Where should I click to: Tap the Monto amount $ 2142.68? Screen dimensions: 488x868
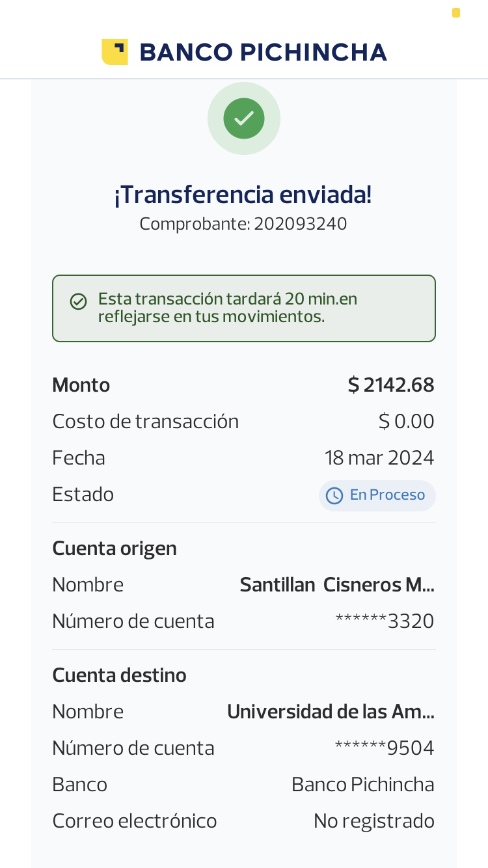click(x=391, y=385)
